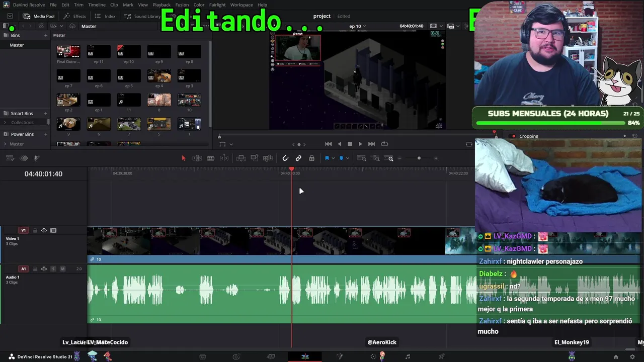Adjust the timeline zoom slider handle
This screenshot has width=644, height=362.
tap(419, 158)
